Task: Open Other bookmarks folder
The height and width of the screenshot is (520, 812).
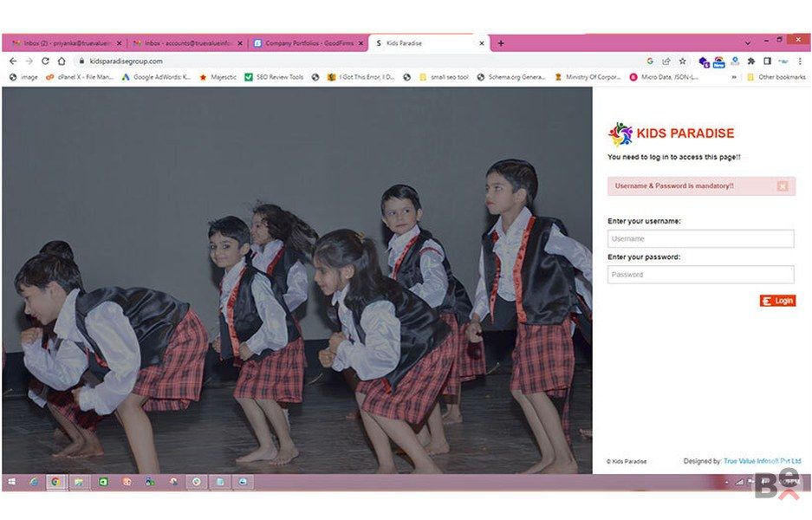Action: (776, 77)
